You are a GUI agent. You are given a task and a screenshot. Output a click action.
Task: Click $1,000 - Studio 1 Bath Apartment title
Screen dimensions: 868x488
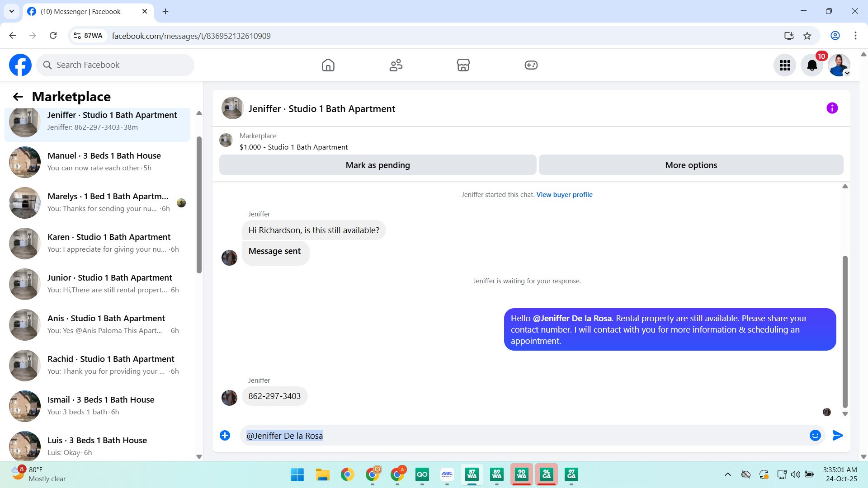pyautogui.click(x=294, y=147)
